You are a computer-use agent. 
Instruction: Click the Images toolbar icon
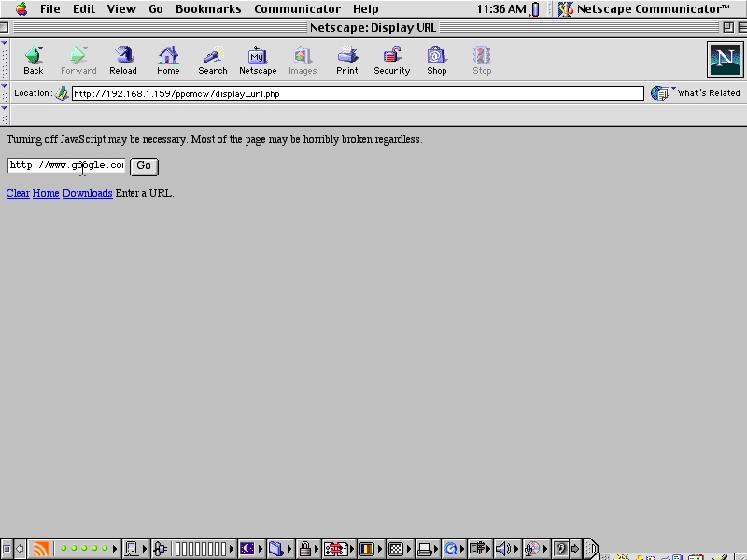pos(303,60)
